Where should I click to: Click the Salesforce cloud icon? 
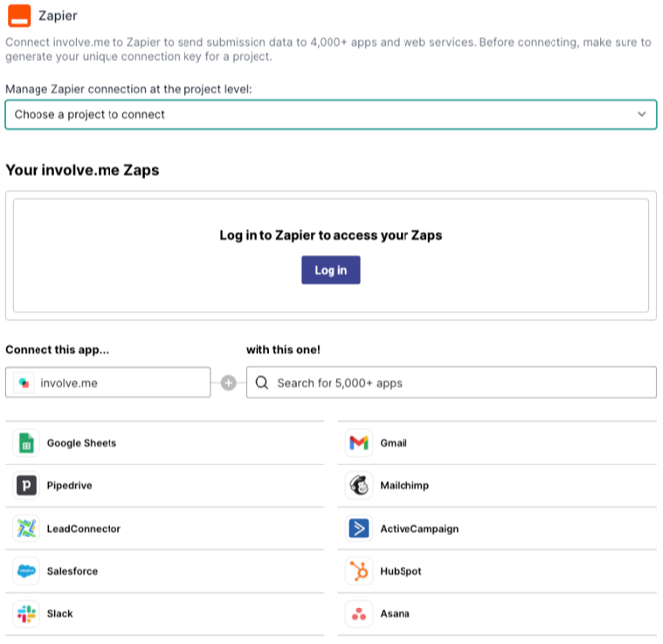click(27, 571)
